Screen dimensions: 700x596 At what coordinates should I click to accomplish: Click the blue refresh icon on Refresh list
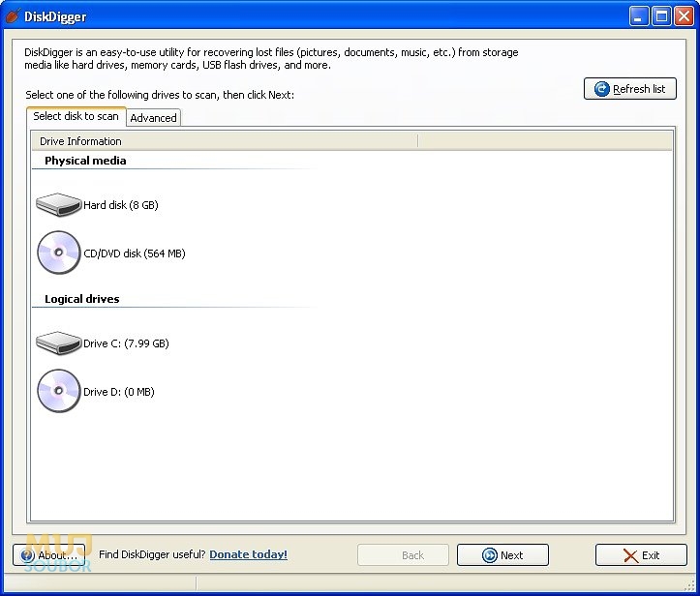(x=601, y=89)
